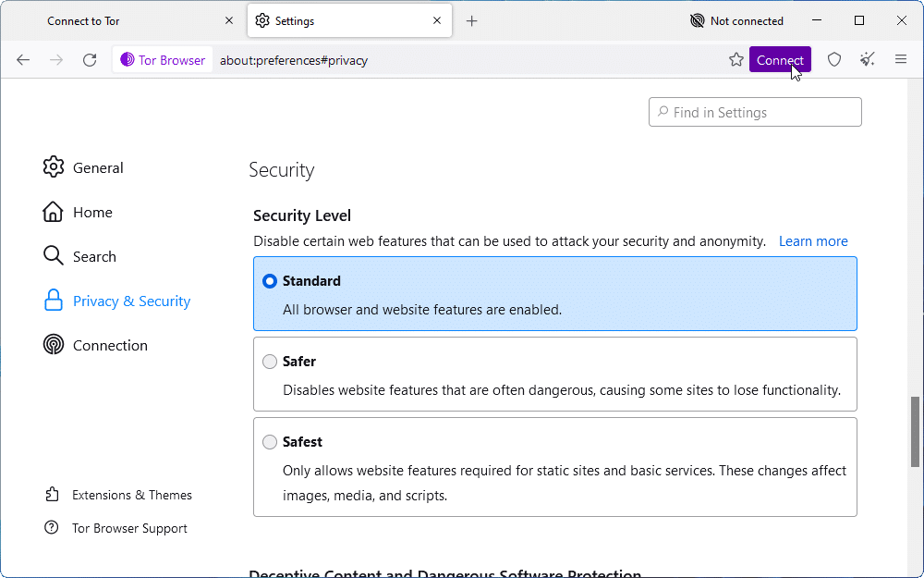This screenshot has width=924, height=578.
Task: Enable the Safer security level
Action: click(269, 361)
